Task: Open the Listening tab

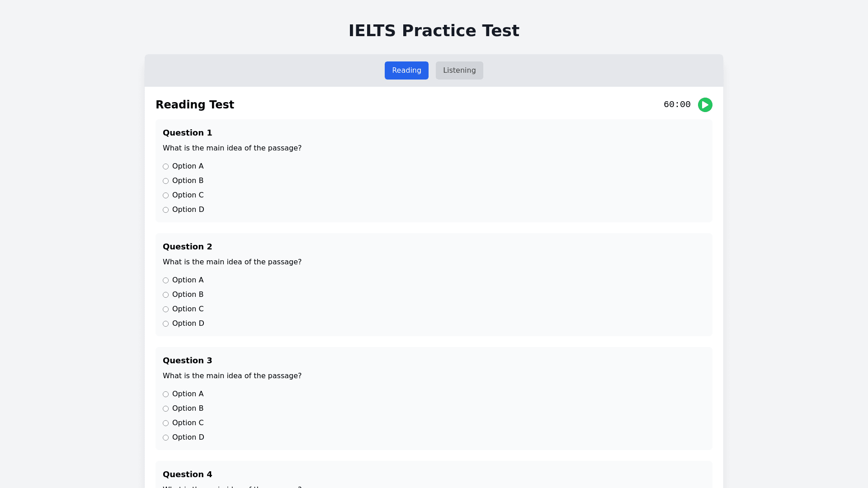Action: 459,70
